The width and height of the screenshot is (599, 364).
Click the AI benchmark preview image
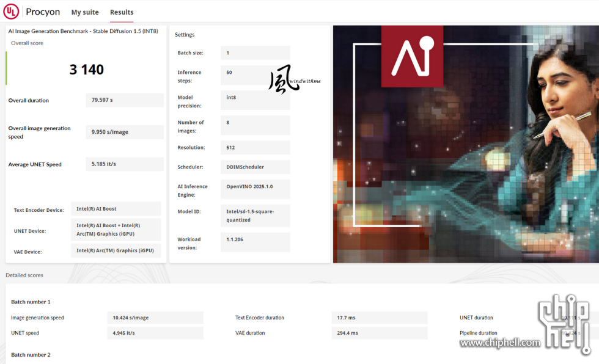(x=466, y=144)
